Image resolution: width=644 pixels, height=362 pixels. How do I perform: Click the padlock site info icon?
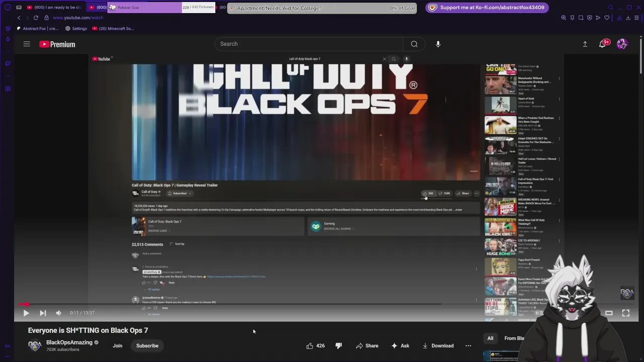(x=46, y=18)
